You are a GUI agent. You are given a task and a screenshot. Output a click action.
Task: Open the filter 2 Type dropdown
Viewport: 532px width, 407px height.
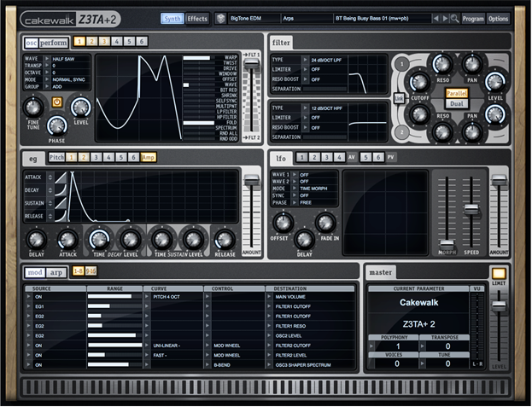click(x=306, y=108)
